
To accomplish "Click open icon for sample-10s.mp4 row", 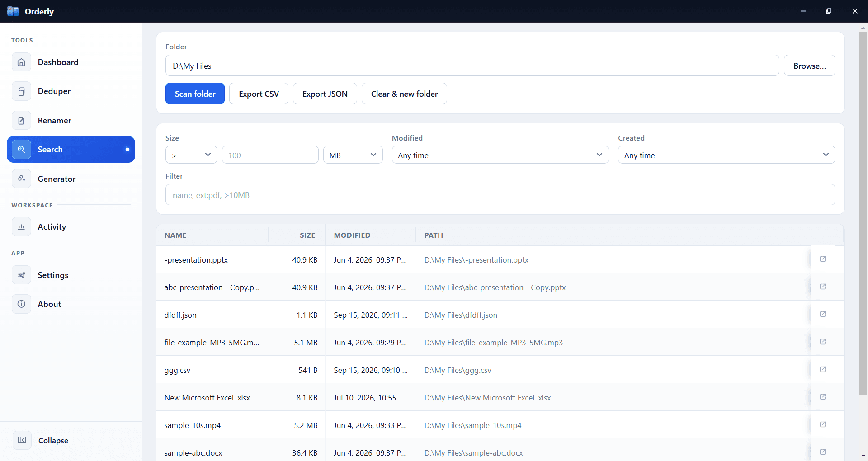I will pos(823,424).
